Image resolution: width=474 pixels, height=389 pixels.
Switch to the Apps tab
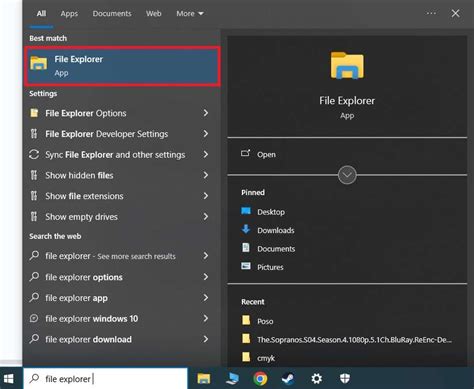69,14
